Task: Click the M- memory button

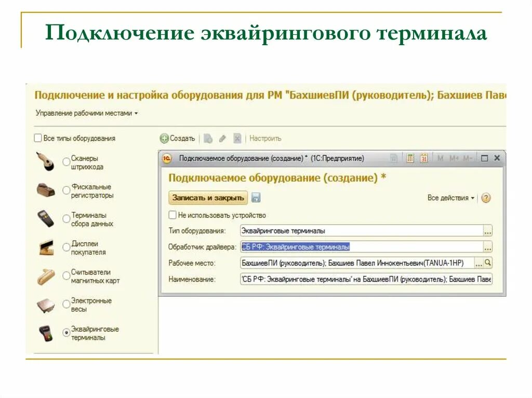Action: click(468, 158)
